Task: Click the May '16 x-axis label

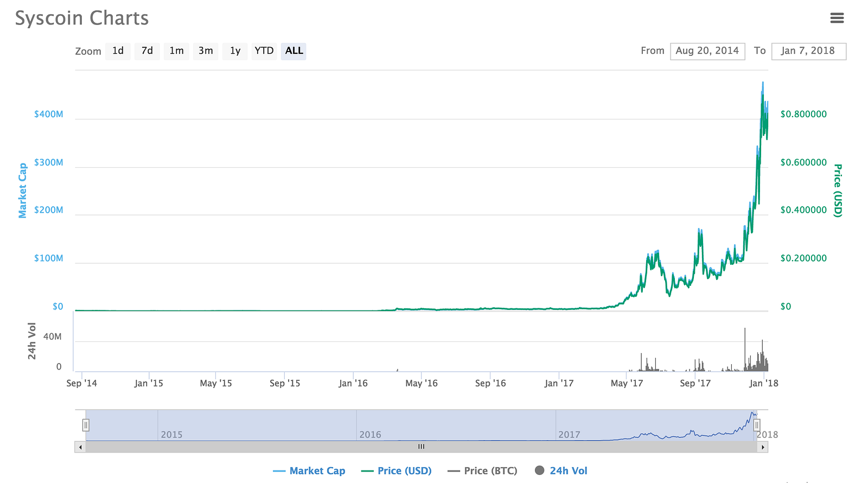Action: point(422,383)
